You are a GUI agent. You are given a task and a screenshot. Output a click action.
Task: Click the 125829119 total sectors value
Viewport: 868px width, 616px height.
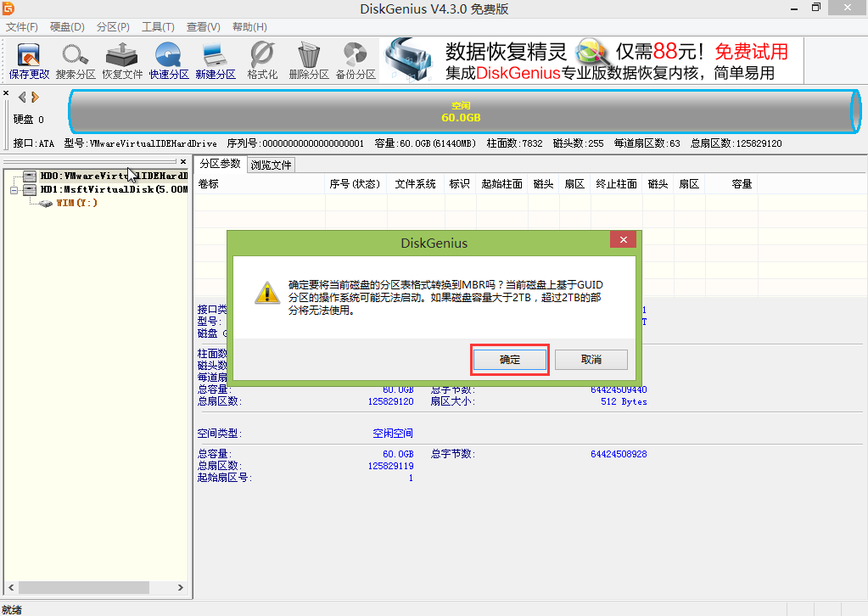coord(390,466)
